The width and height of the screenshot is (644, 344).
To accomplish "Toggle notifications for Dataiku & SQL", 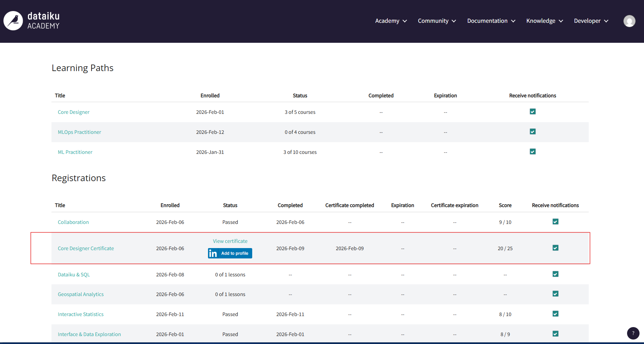I will point(556,274).
